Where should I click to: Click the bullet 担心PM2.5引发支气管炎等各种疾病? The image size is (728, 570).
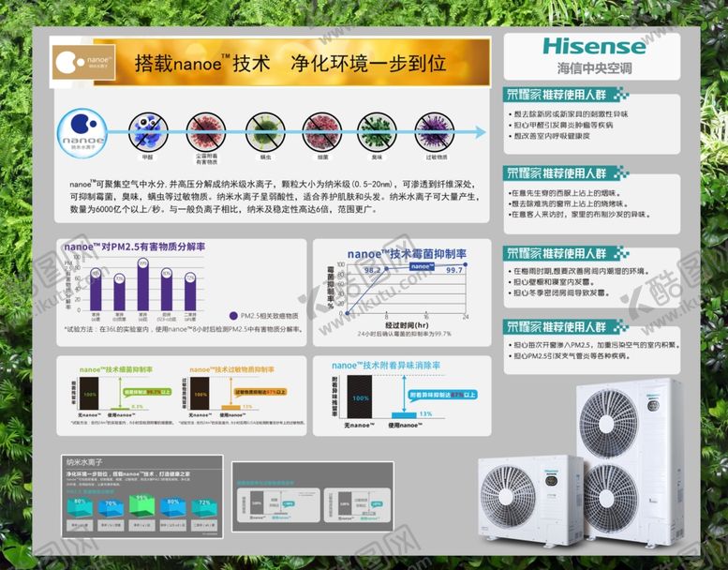click(x=571, y=356)
